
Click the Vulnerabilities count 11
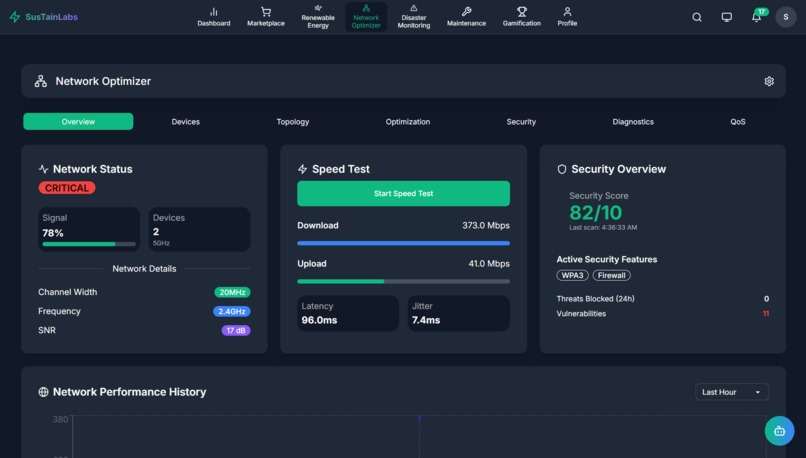click(766, 314)
